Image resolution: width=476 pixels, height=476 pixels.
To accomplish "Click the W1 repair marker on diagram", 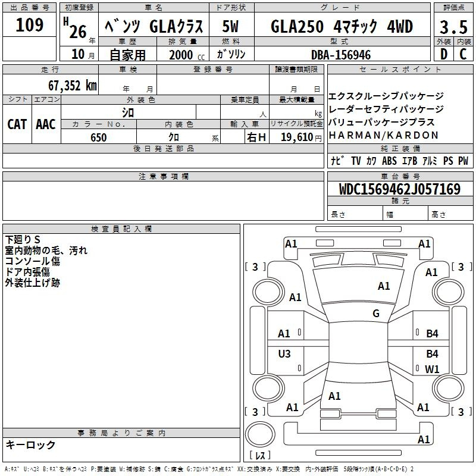I will click(432, 369).
